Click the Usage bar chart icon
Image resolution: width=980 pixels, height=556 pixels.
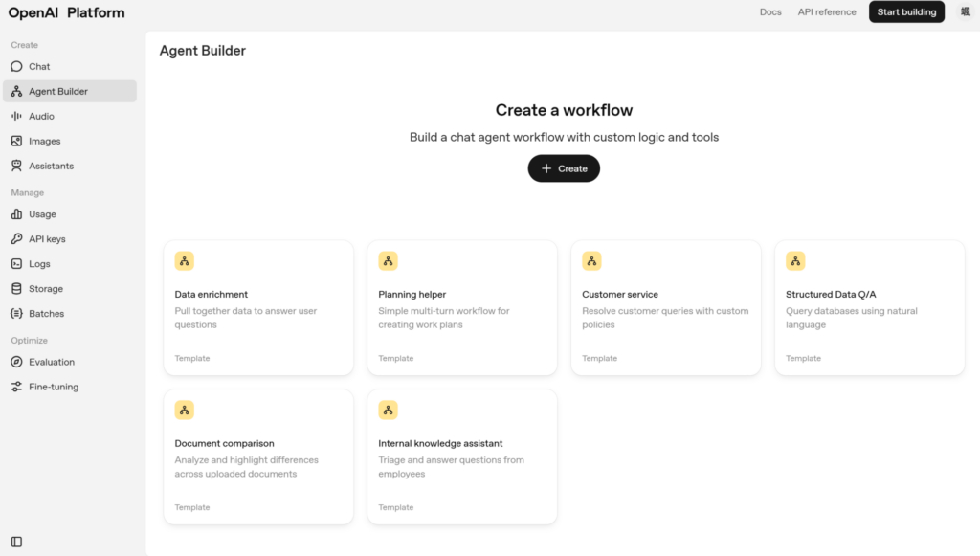point(16,215)
